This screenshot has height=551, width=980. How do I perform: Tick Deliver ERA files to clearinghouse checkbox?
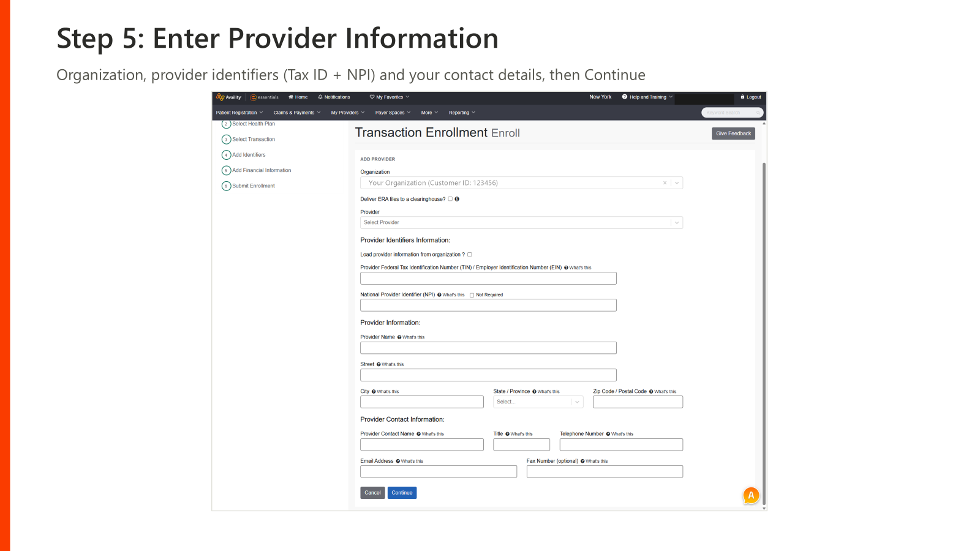[x=450, y=199]
